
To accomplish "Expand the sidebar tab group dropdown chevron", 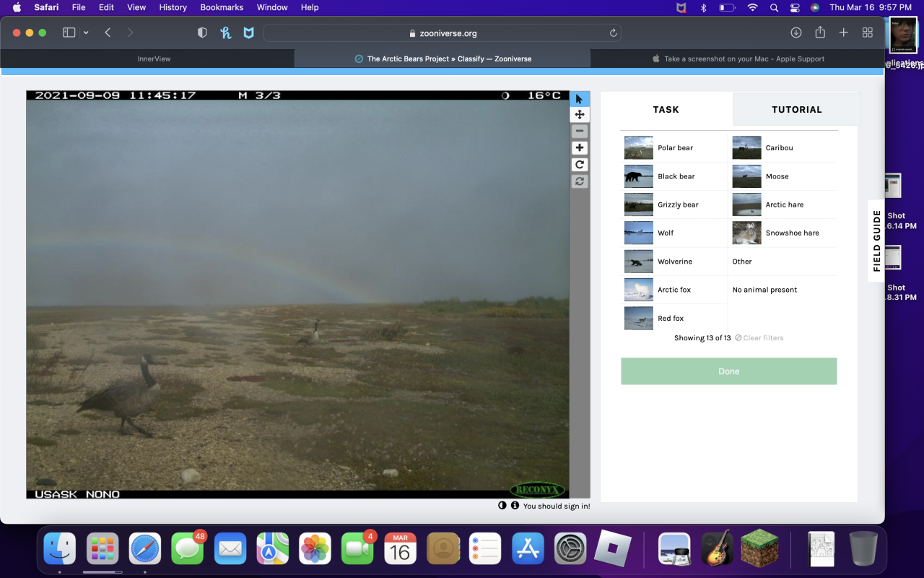I will click(86, 33).
